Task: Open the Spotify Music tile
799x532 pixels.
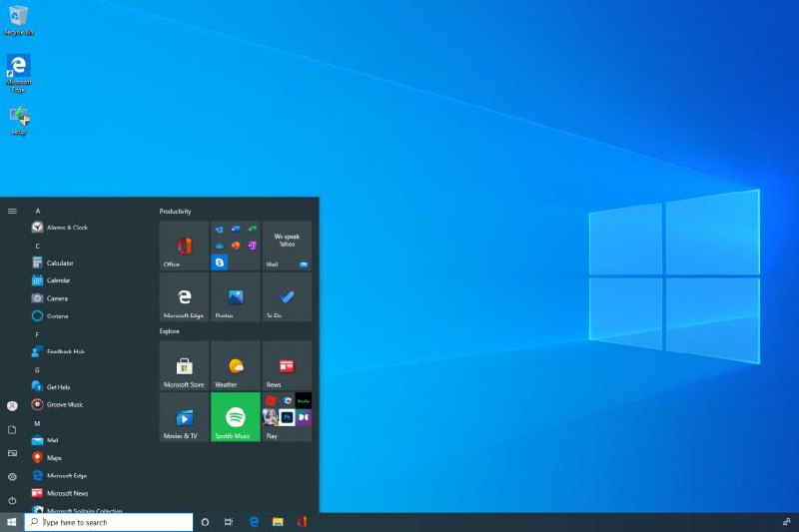Action: click(x=236, y=417)
